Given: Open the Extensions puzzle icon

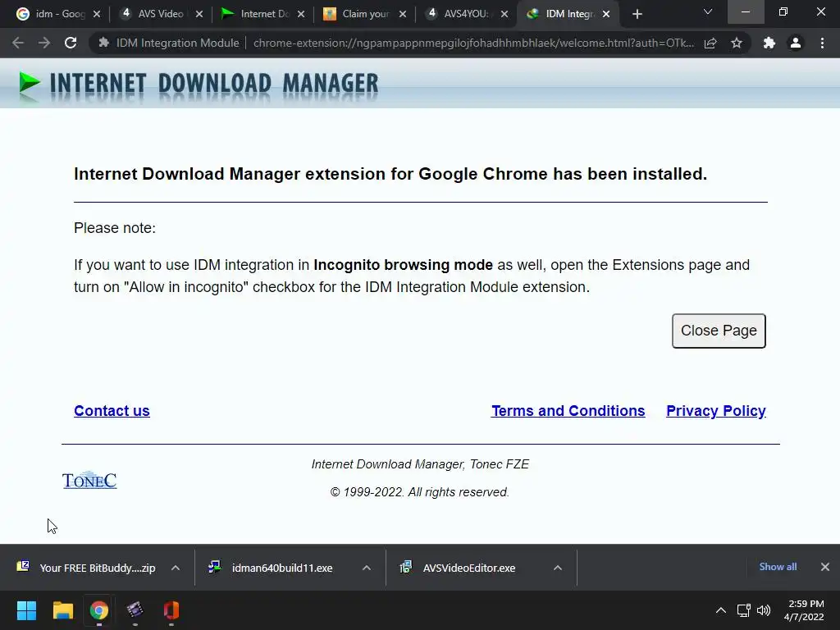Looking at the screenshot, I should pyautogui.click(x=769, y=43).
